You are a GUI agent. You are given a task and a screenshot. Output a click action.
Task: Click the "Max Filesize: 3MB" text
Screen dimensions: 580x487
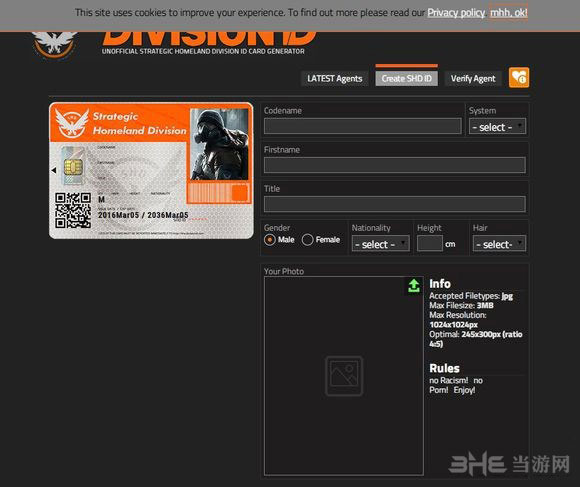click(461, 305)
